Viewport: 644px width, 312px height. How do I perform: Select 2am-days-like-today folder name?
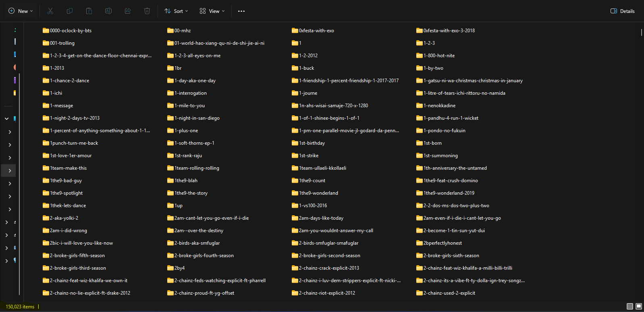coord(321,218)
